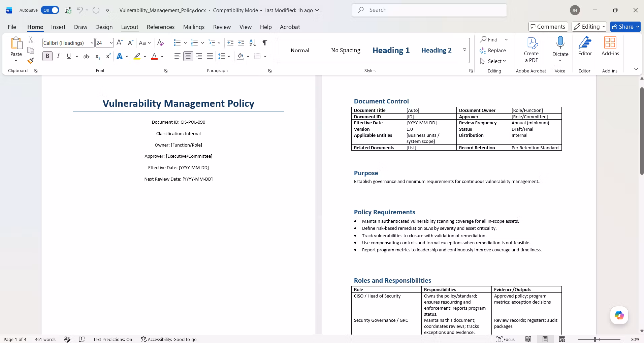Toggle center alignment

coord(188,56)
